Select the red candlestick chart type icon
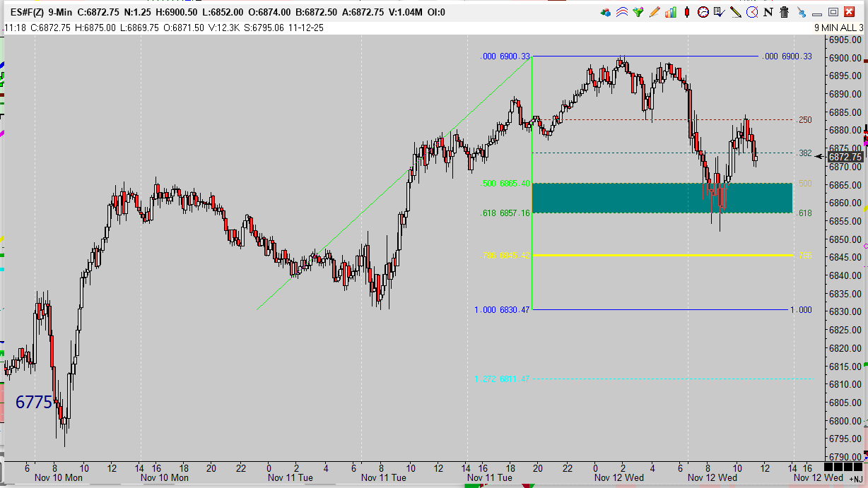 tap(686, 12)
